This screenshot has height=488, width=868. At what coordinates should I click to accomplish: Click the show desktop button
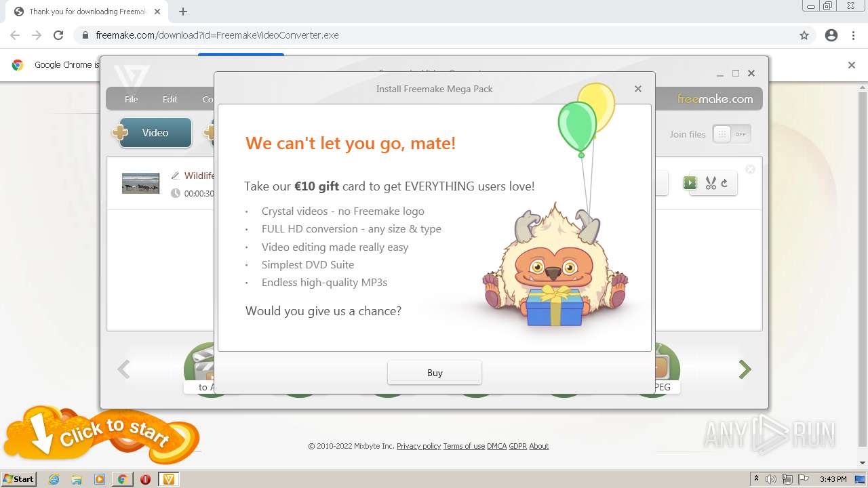[x=861, y=479]
